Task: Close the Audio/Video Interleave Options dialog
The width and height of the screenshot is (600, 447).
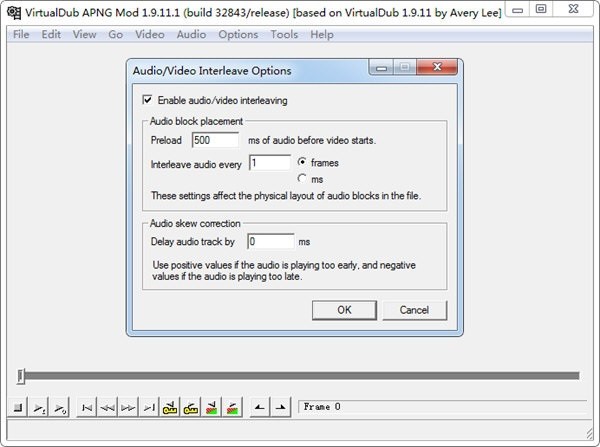Action: tap(437, 67)
